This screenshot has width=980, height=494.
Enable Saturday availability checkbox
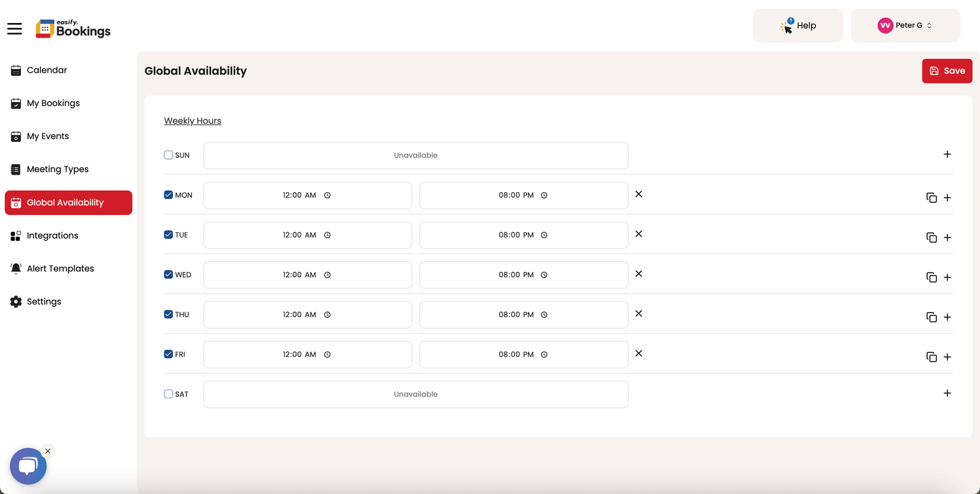[168, 394]
